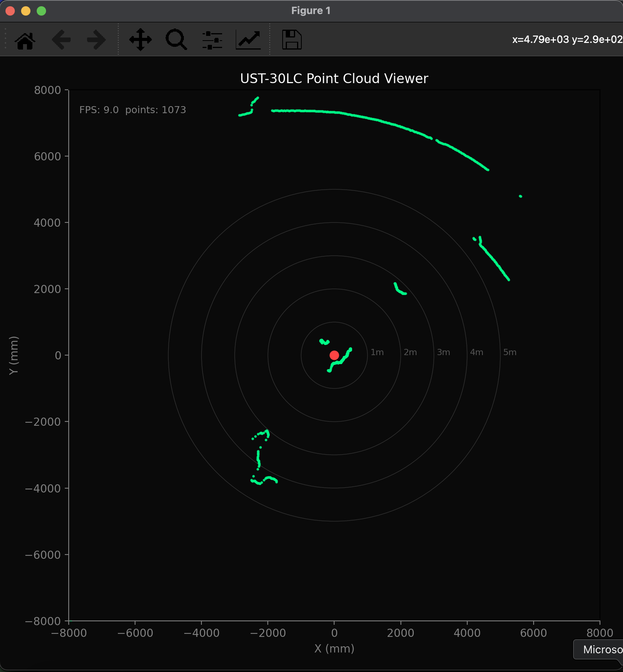Click the 1m range ring label
623x672 pixels.
[377, 352]
